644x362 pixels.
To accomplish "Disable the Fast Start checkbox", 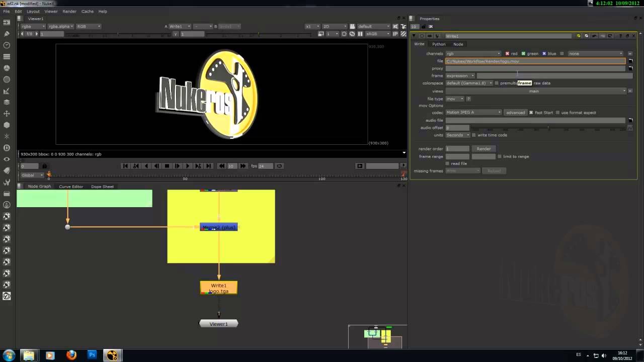I will tap(531, 113).
